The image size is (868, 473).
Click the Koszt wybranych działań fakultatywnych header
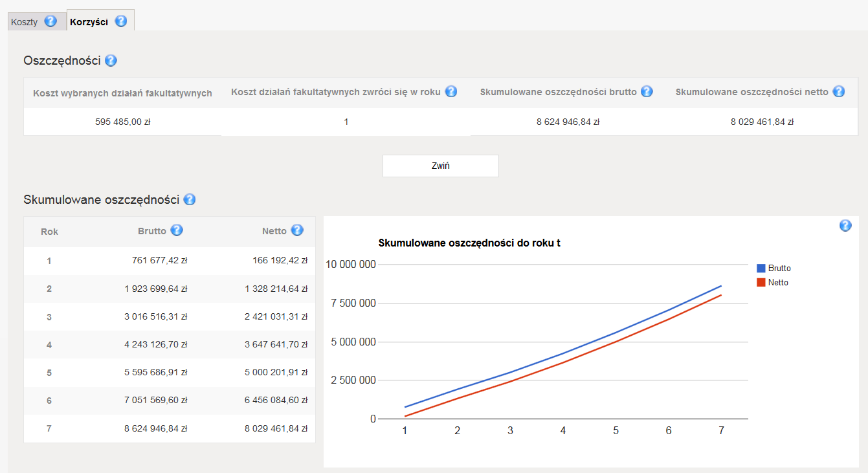[123, 93]
